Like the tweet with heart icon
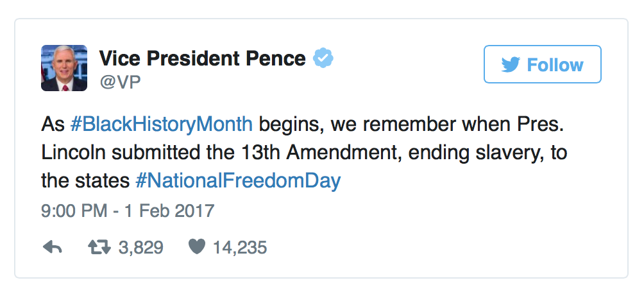This screenshot has width=644, height=294. pyautogui.click(x=196, y=247)
